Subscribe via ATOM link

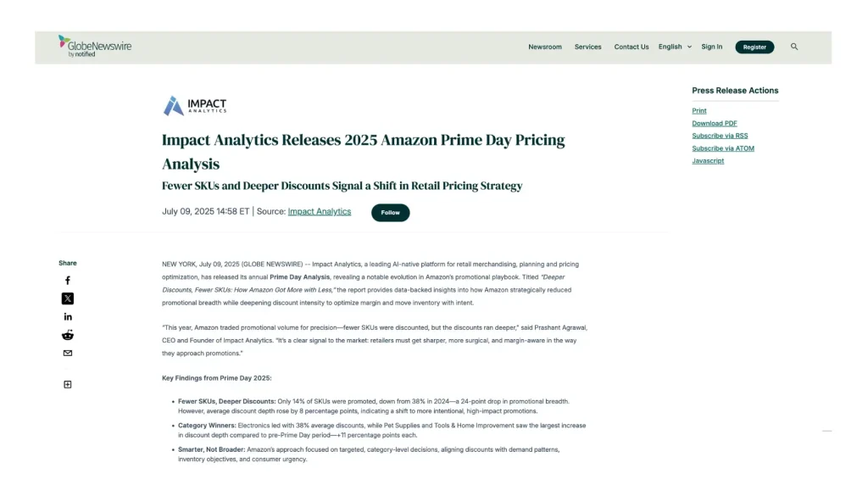click(x=723, y=148)
